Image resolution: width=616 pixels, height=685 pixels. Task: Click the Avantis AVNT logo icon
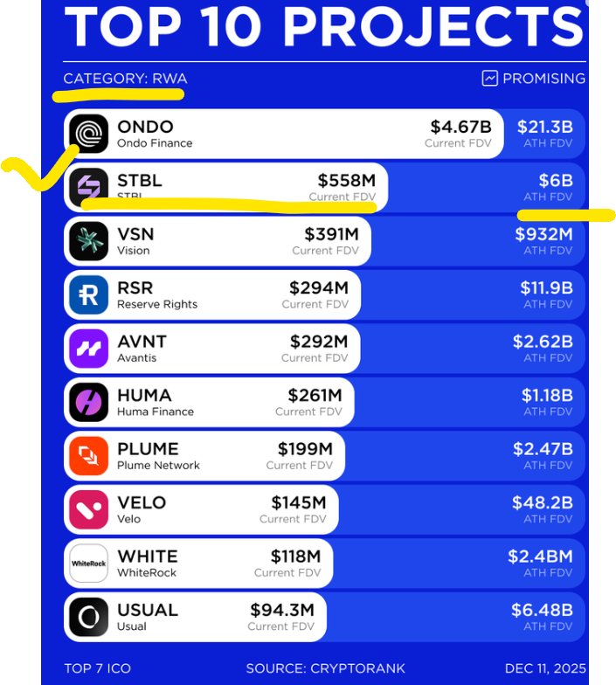88,349
